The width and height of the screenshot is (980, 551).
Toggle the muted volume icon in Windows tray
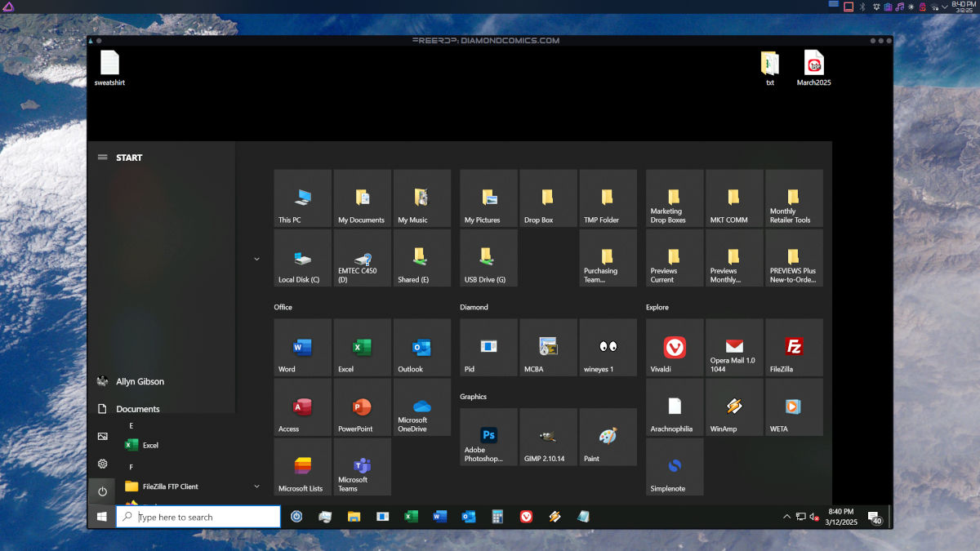point(813,517)
